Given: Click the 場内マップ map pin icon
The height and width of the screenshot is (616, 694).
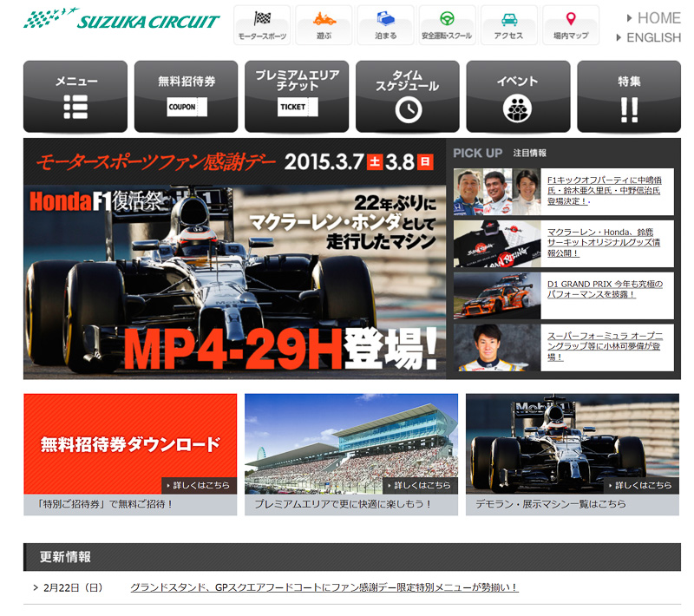Looking at the screenshot, I should 570,17.
